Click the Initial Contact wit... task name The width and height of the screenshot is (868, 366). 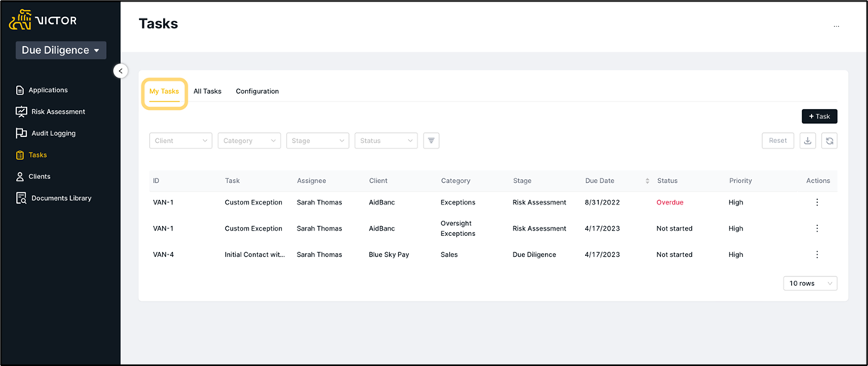(x=255, y=255)
